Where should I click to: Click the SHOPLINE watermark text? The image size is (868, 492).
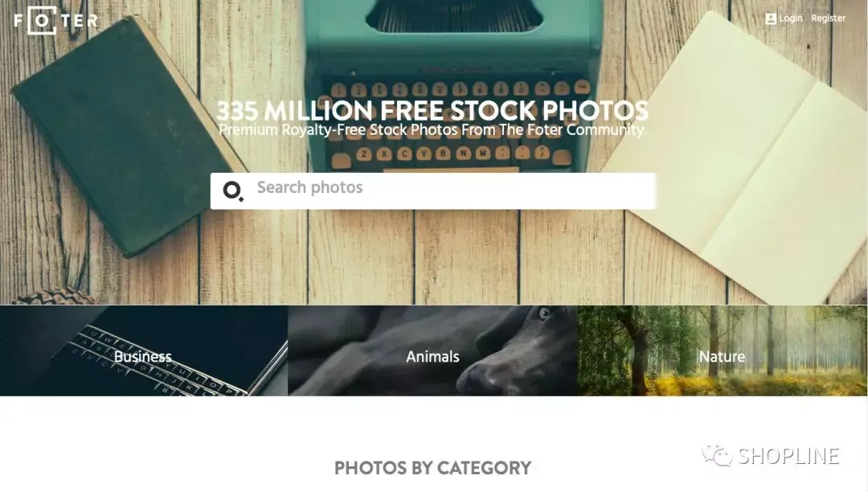click(x=789, y=456)
